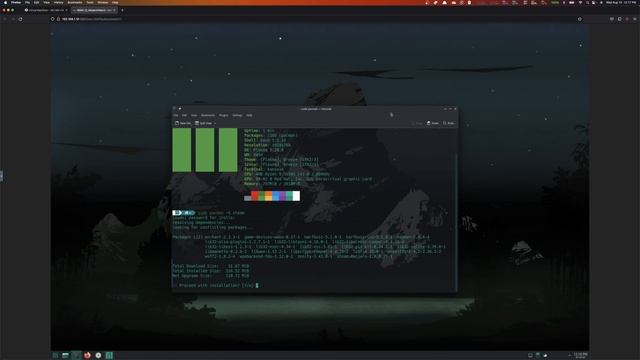
Task: Click the green Manjaro icon on the Plasma panel
Action: 109,356
